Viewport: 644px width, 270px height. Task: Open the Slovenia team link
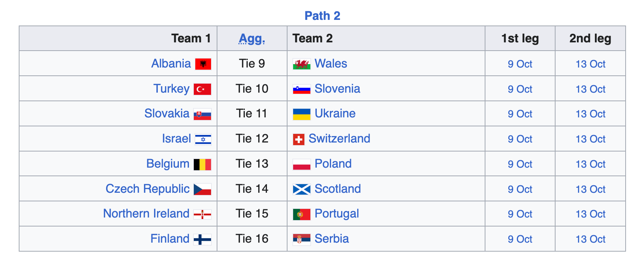337,88
